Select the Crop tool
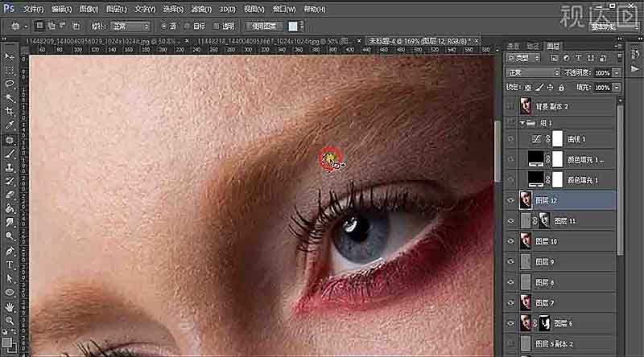This screenshot has height=357, width=644. tap(10, 112)
